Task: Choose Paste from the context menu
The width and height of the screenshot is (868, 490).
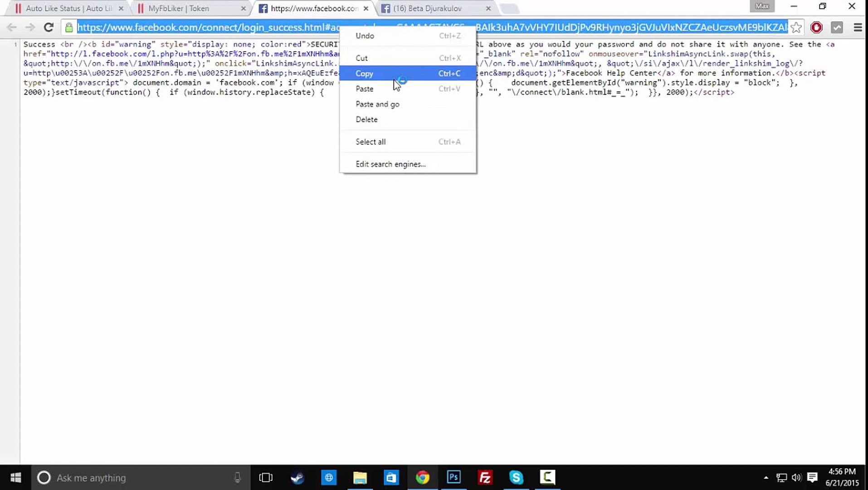Action: coord(408,89)
